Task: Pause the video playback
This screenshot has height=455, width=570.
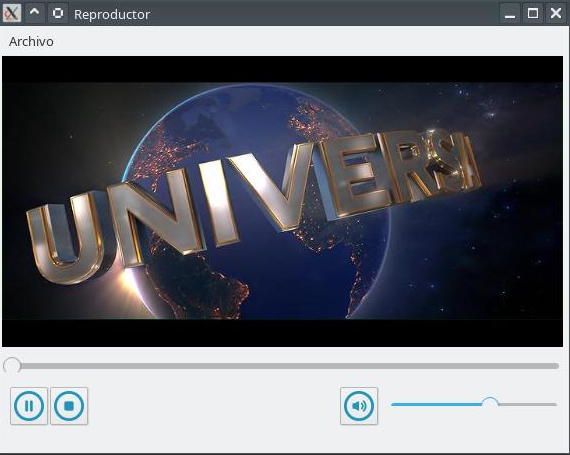Action: click(x=29, y=406)
